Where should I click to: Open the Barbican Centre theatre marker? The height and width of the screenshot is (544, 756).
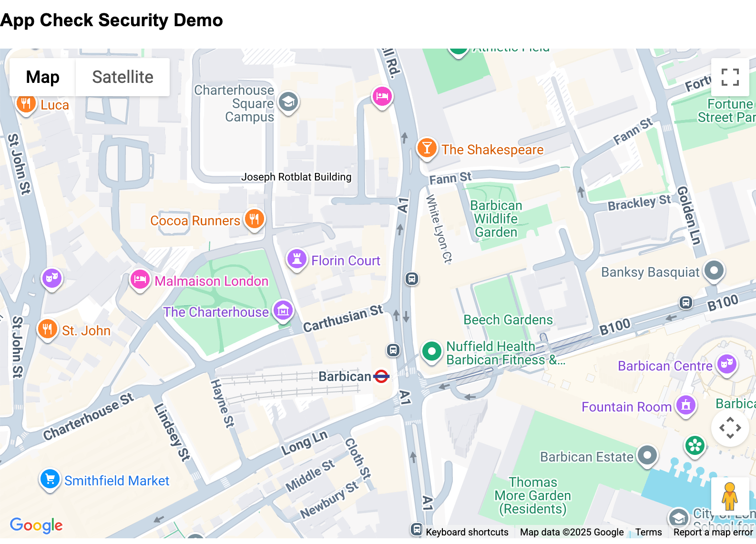(x=726, y=364)
